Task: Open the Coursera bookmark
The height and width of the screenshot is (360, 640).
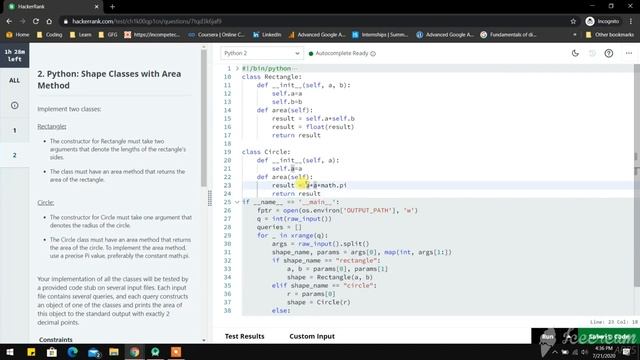Action: (216, 35)
